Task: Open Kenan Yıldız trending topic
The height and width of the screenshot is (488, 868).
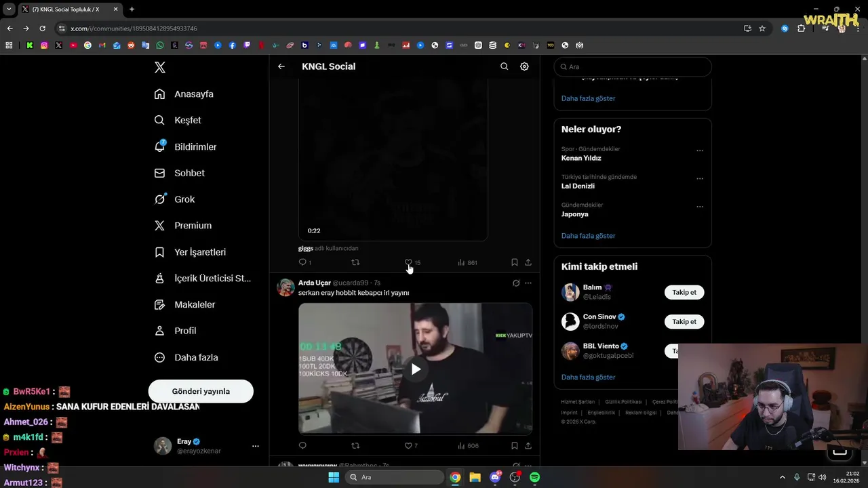Action: [581, 158]
